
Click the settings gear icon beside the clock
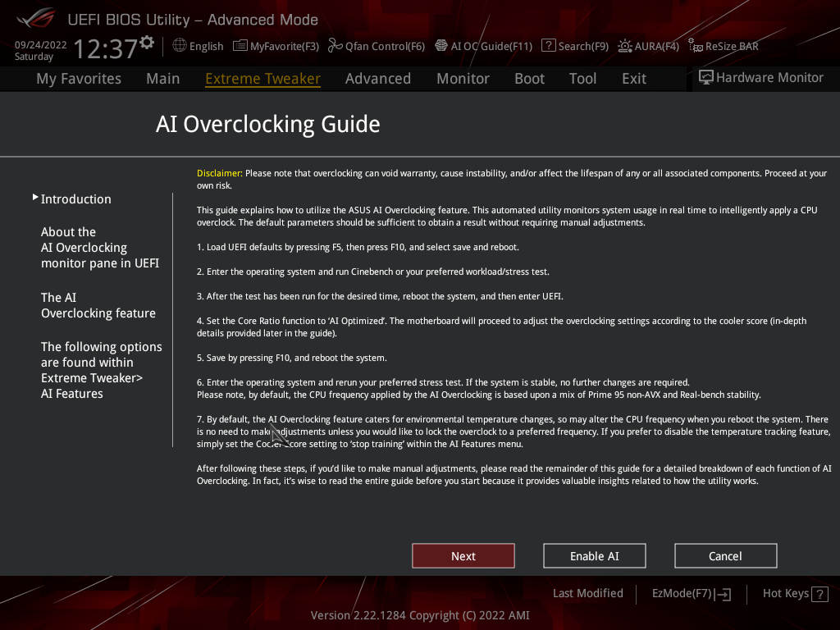point(147,42)
